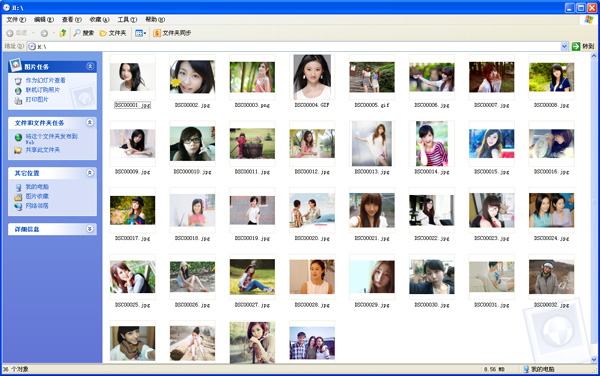Click the Forward arrow toolbar button
This screenshot has height=376, width=600.
[44, 33]
